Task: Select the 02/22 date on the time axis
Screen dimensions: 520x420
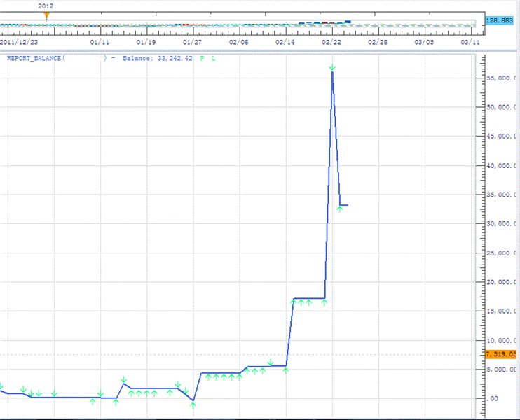Action: coord(331,42)
